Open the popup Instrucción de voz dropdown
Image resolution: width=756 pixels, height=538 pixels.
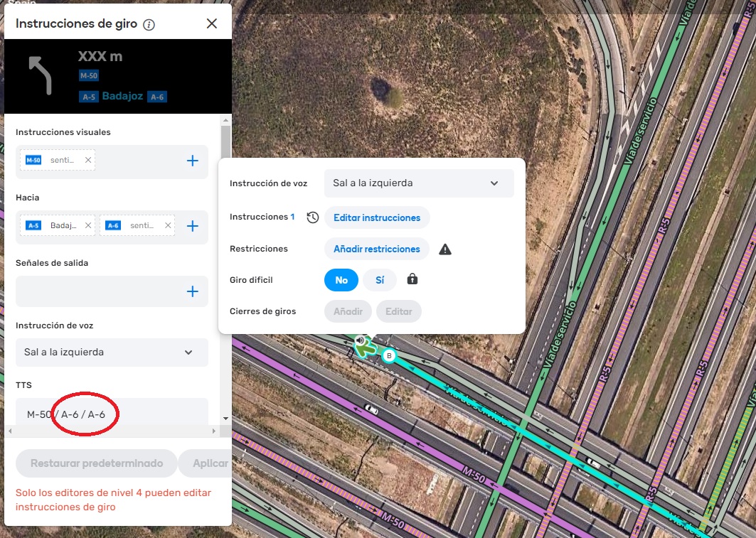pos(419,183)
